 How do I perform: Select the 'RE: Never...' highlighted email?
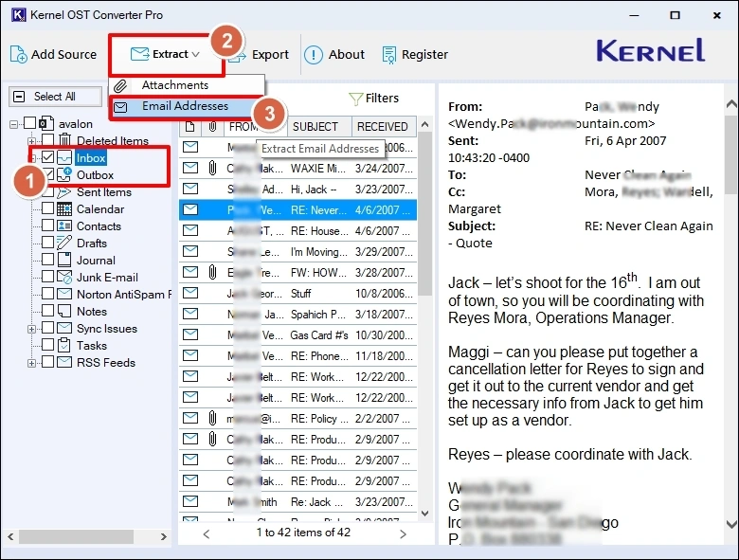point(297,209)
